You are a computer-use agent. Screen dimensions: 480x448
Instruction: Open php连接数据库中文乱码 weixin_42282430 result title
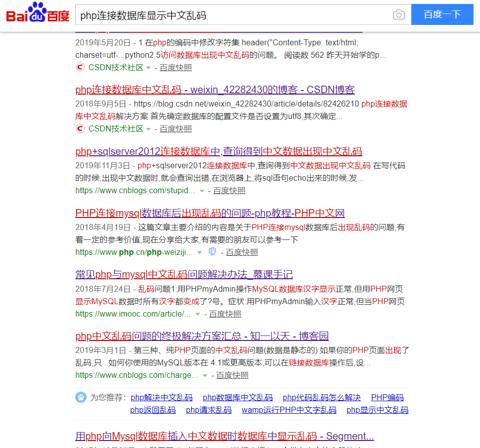[215, 90]
